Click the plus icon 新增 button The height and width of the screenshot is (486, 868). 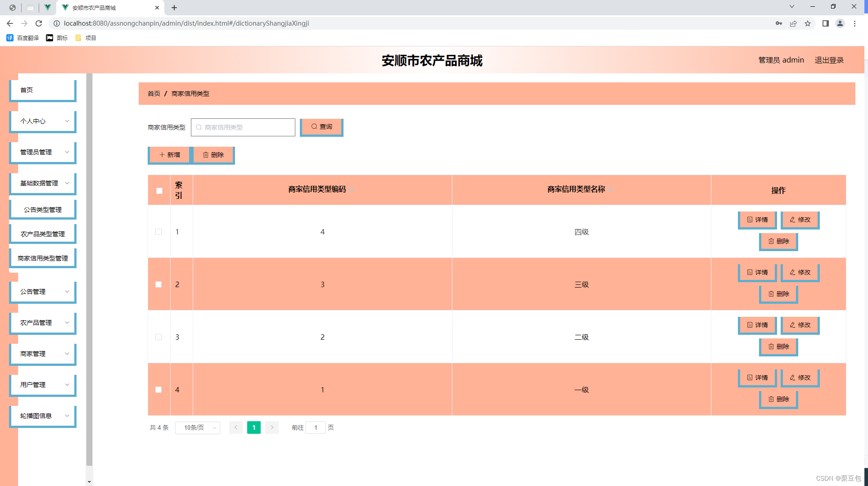point(169,155)
